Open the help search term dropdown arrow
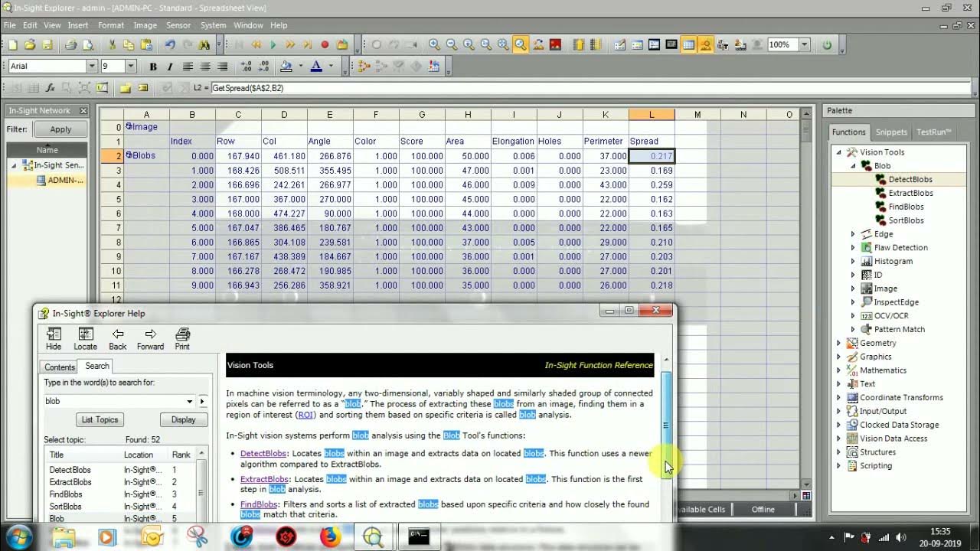The height and width of the screenshot is (551, 980). tap(190, 401)
